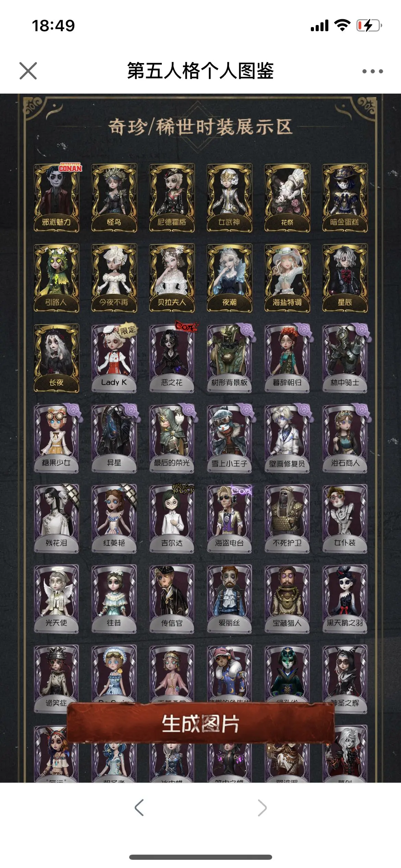This screenshot has width=401, height=868.
Task: Select the 今夜不再 costume card
Action: [114, 278]
